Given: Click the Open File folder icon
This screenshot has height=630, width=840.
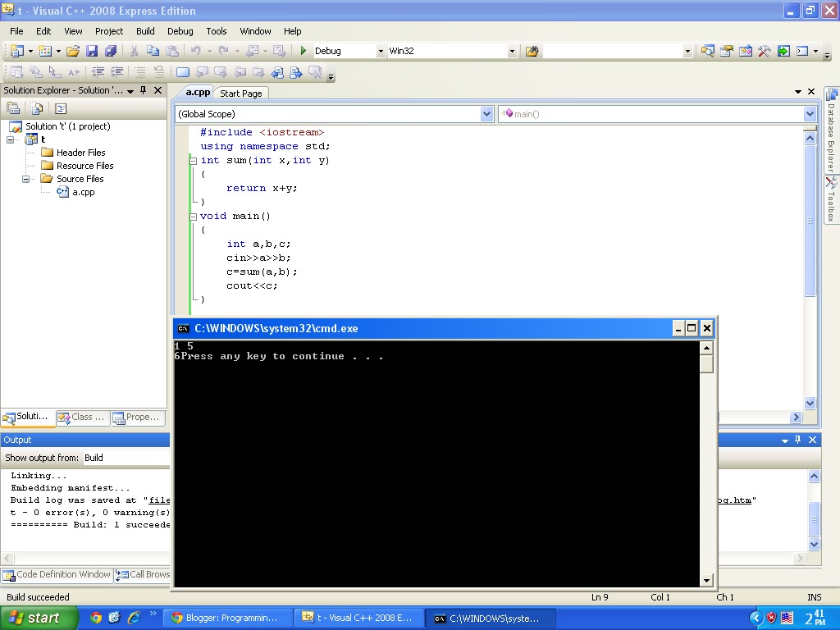Looking at the screenshot, I should [x=73, y=51].
